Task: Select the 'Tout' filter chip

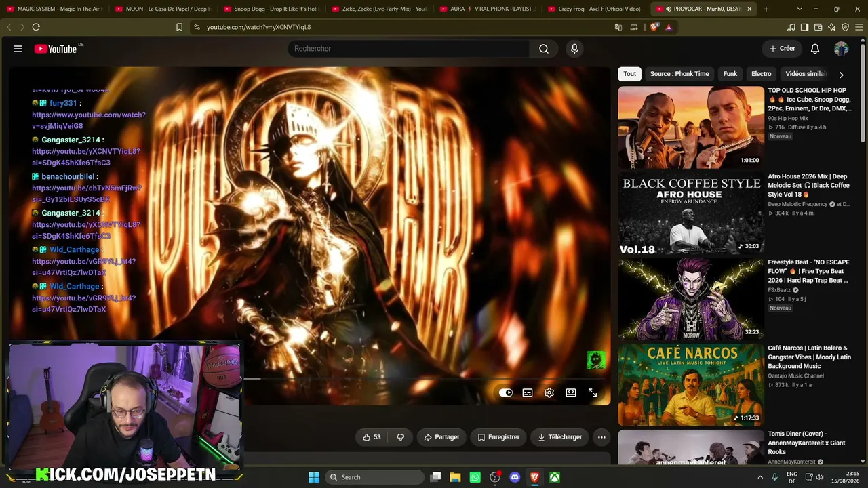Action: point(630,74)
